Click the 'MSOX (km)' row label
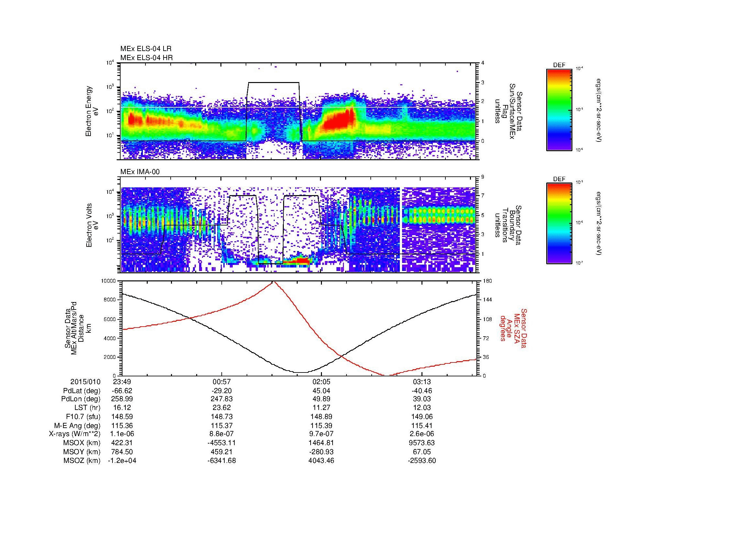The image size is (756, 534). point(82,443)
